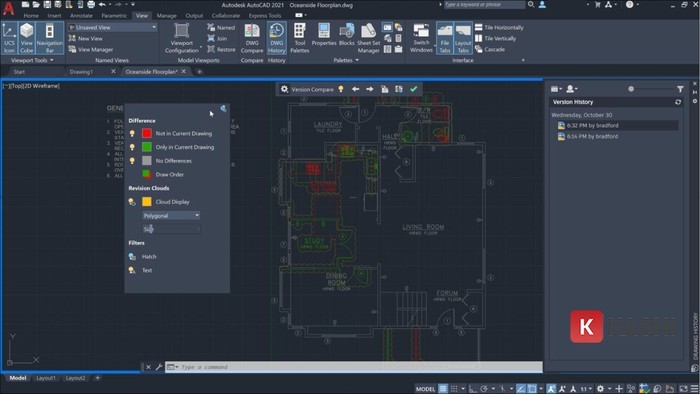Toggle Not in Current Drawing visibility
Viewport: 700px width, 394px height.
(x=132, y=133)
